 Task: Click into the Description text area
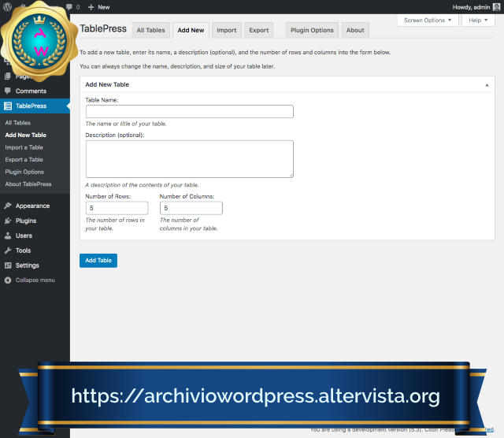pyautogui.click(x=190, y=159)
